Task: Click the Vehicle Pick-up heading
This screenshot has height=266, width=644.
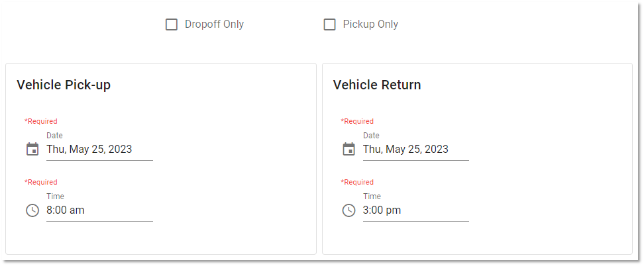Action: 64,85
